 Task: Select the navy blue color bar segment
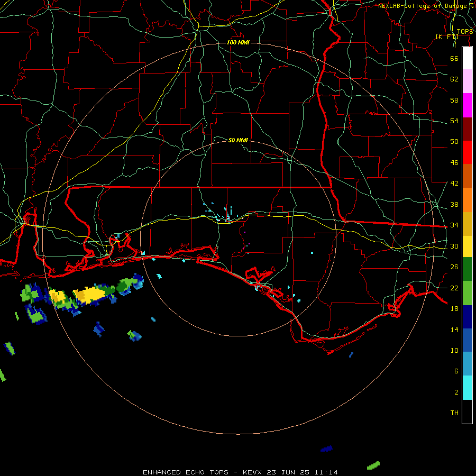[467, 317]
